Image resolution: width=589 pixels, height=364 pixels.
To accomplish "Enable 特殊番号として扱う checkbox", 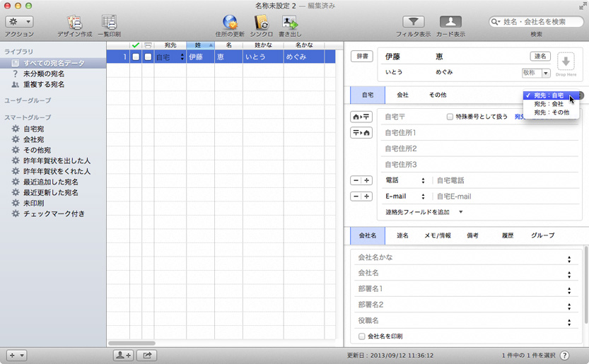I will coord(450,117).
